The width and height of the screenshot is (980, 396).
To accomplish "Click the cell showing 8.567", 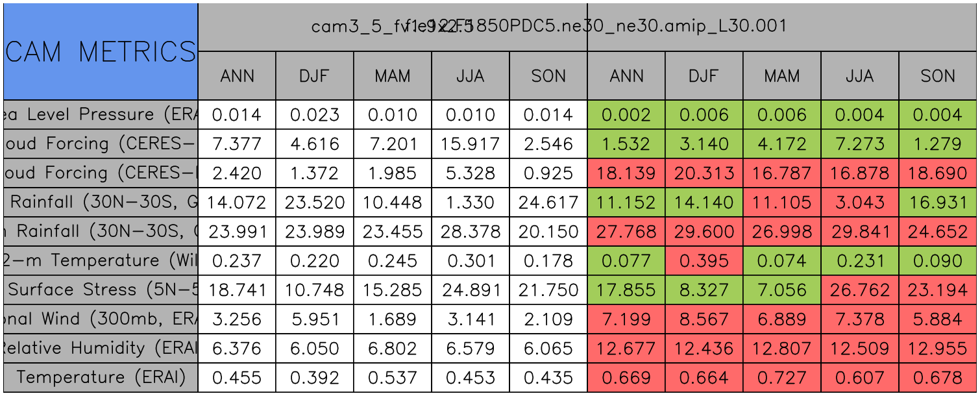I will [x=704, y=319].
